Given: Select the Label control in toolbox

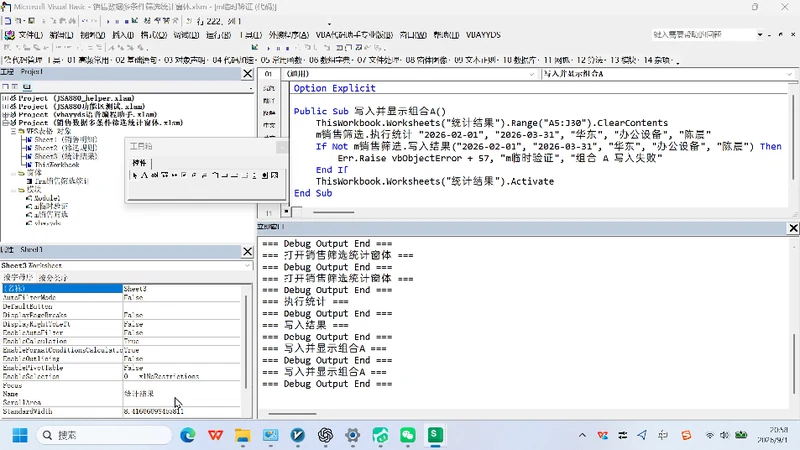Looking at the screenshot, I should [x=144, y=175].
